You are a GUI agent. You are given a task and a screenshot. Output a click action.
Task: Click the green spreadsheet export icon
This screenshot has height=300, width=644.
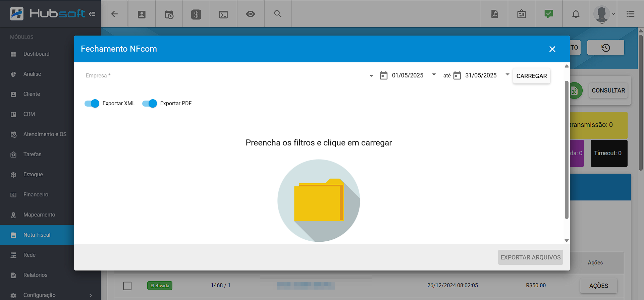point(575,91)
